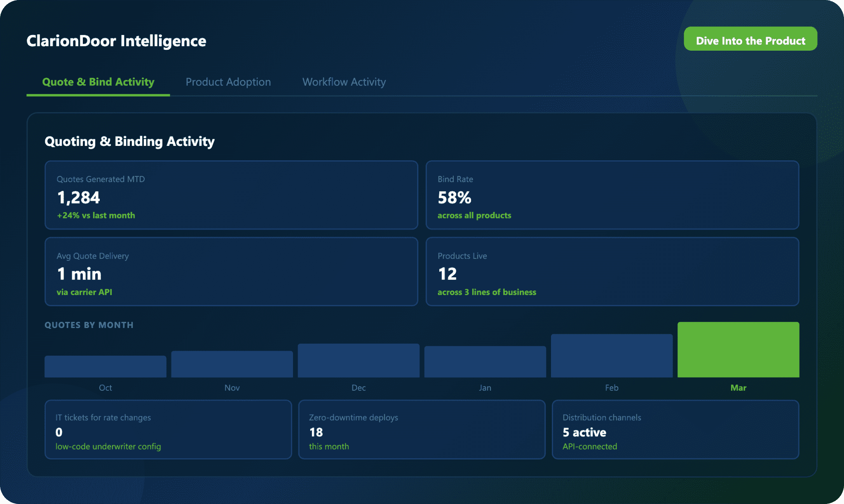Click the Oct bar in chart
The image size is (844, 504).
105,367
